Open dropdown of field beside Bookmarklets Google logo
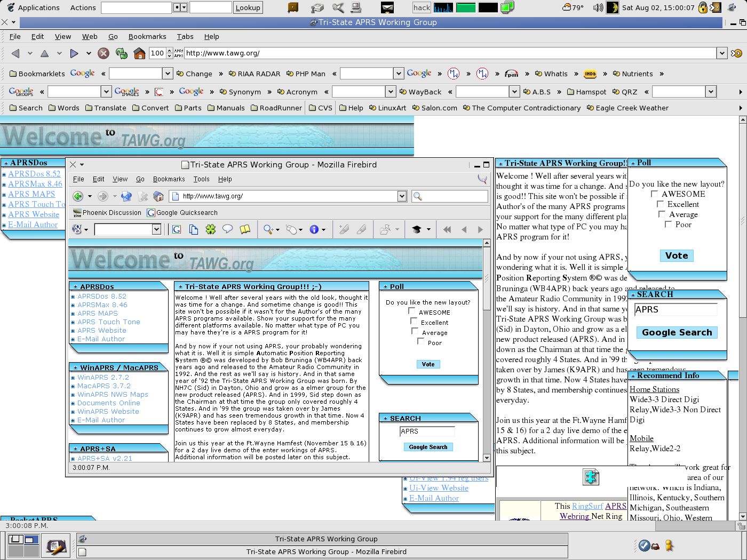747x560 pixels. point(168,74)
